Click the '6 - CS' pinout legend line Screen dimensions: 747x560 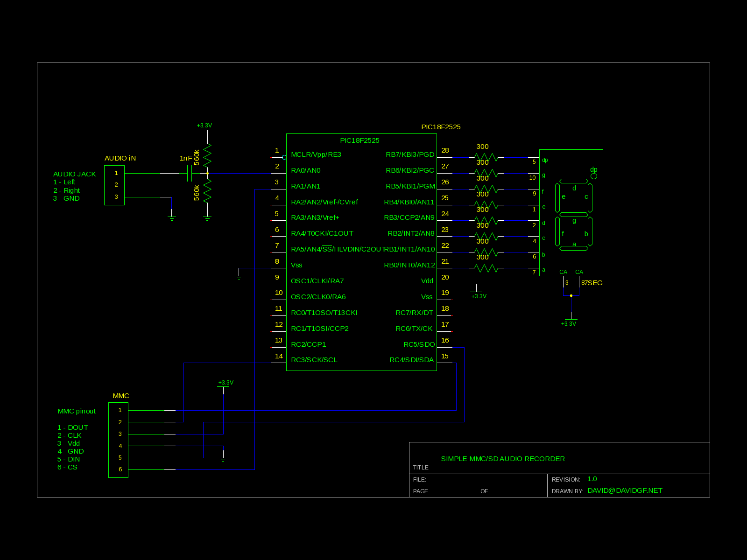pyautogui.click(x=67, y=467)
